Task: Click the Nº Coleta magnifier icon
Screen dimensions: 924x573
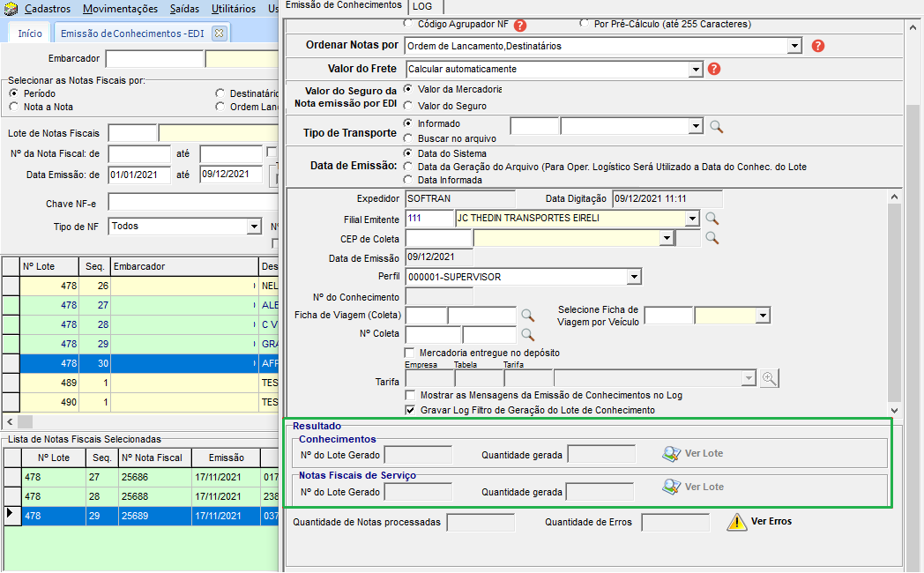Action: tap(527, 334)
